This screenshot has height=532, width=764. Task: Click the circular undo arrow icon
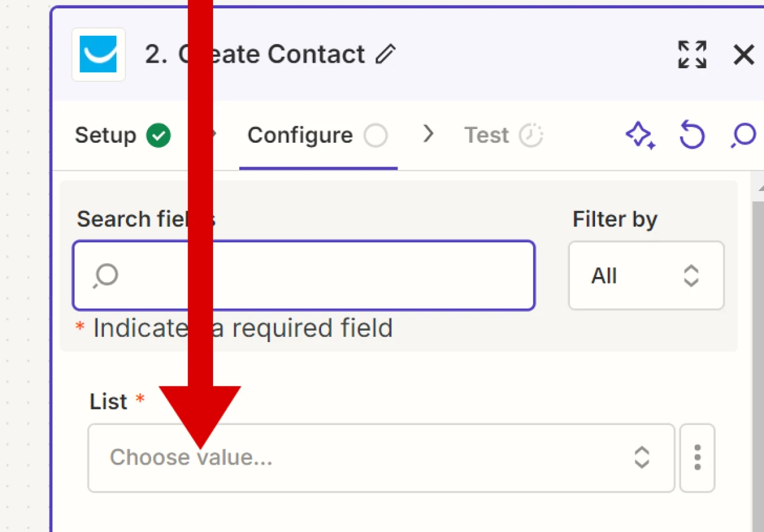coord(692,136)
